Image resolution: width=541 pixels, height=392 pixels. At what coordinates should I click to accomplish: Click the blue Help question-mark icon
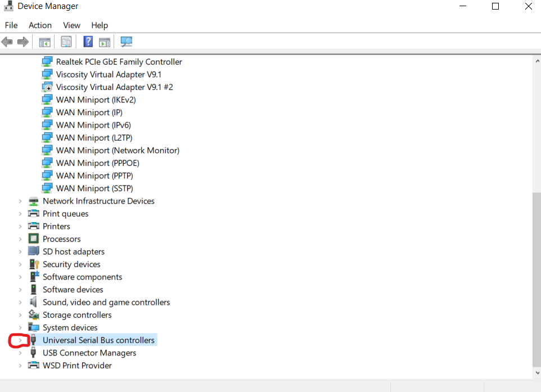88,42
